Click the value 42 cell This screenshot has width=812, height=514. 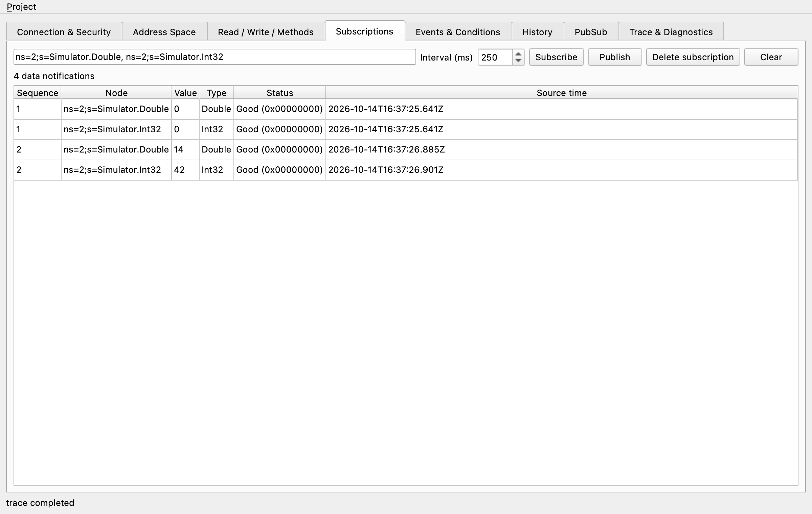[185, 170]
